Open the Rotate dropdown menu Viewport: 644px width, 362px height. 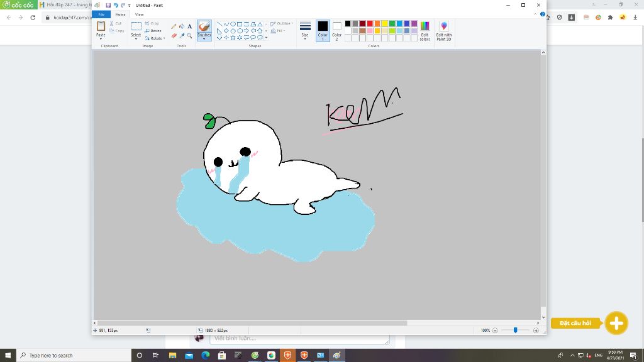[155, 38]
